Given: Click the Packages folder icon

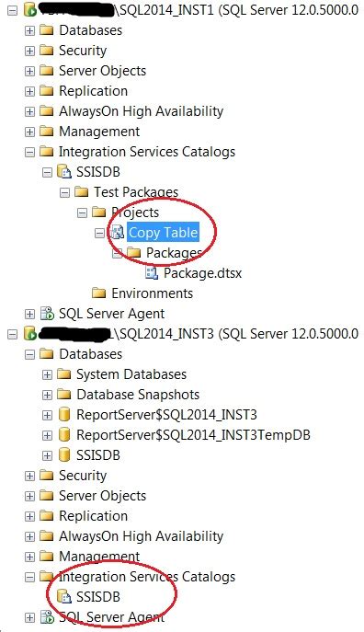Looking at the screenshot, I should tap(134, 252).
